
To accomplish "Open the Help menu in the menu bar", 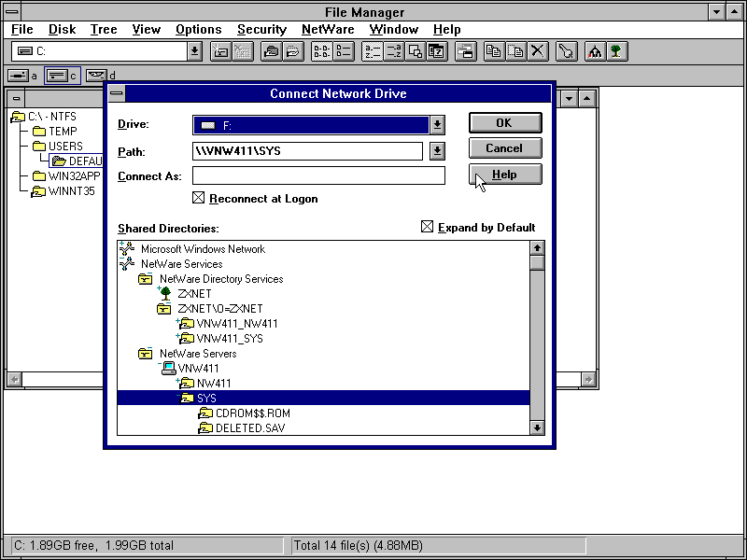I will [x=447, y=30].
